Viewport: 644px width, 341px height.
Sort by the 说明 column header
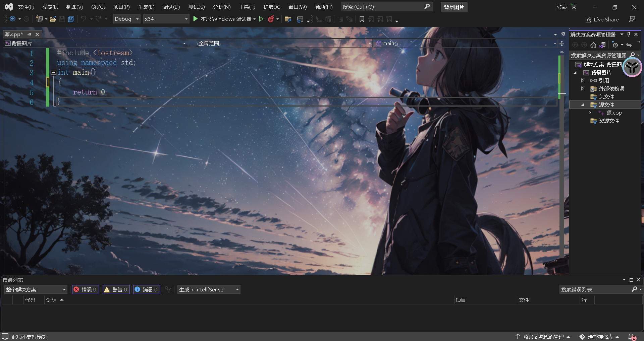tap(51, 300)
